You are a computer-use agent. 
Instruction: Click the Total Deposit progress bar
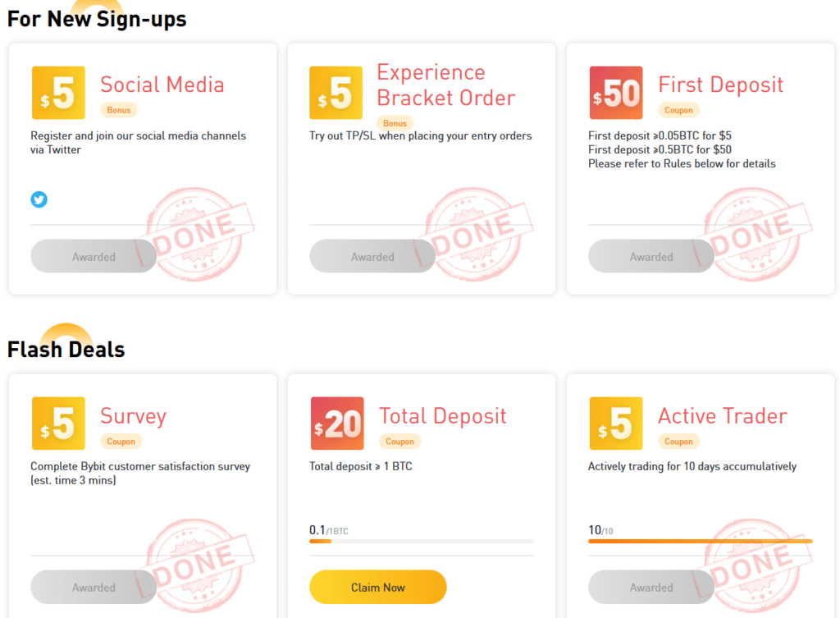421,541
